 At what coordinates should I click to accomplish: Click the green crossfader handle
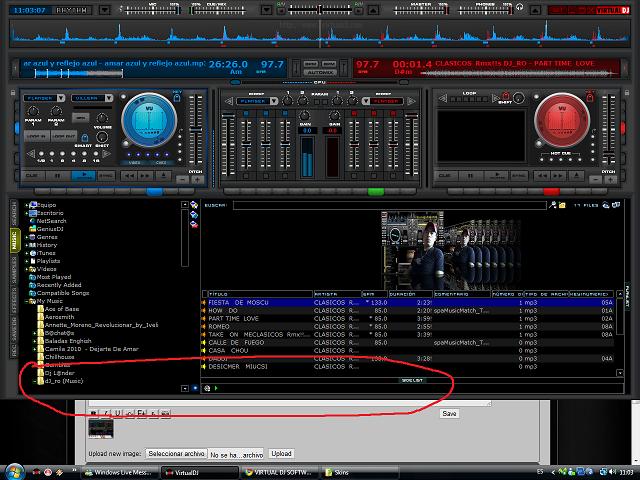tap(376, 191)
